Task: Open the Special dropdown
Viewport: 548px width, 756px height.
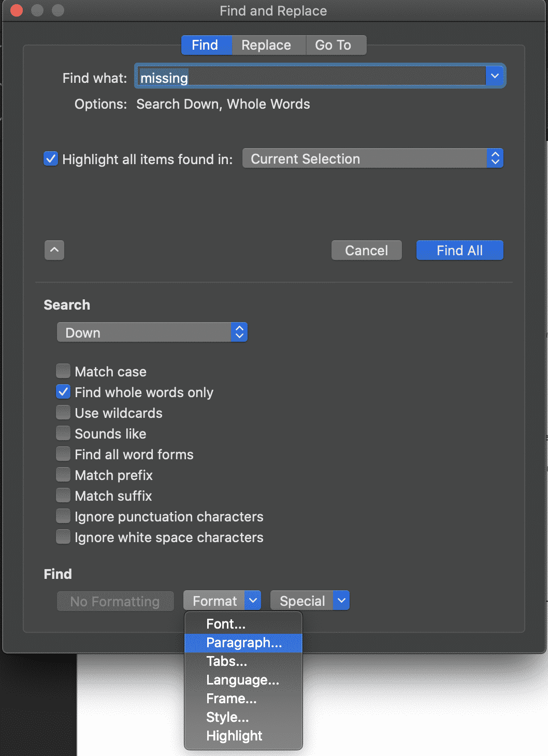Action: coord(341,600)
